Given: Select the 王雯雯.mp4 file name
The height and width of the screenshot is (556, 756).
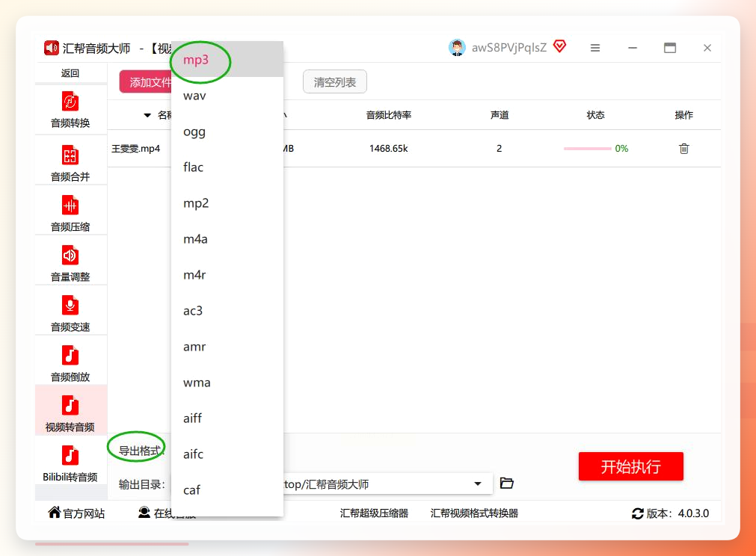Looking at the screenshot, I should tap(136, 149).
